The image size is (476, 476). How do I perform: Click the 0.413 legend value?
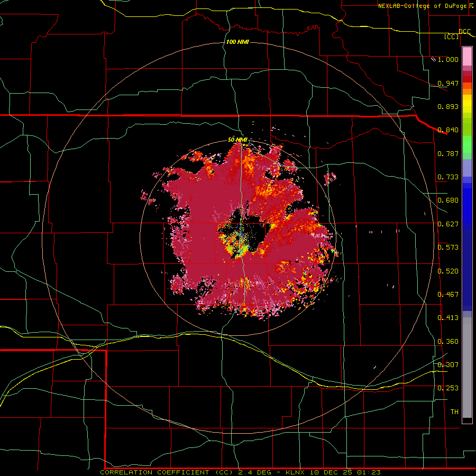tap(448, 318)
